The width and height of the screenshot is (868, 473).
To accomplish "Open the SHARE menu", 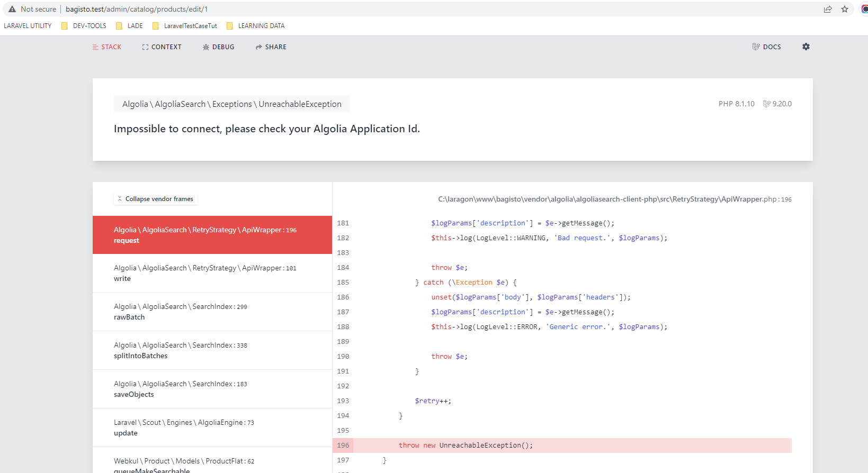I will pos(271,47).
